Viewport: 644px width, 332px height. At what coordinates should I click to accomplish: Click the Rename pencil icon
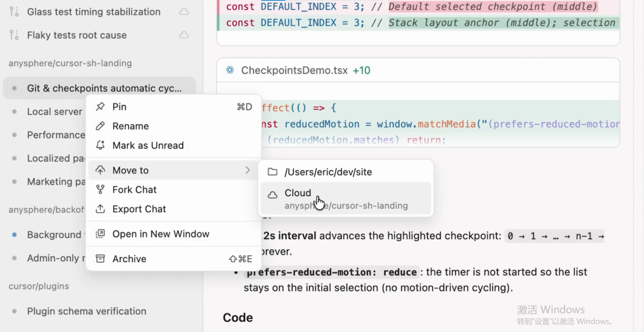click(x=100, y=126)
